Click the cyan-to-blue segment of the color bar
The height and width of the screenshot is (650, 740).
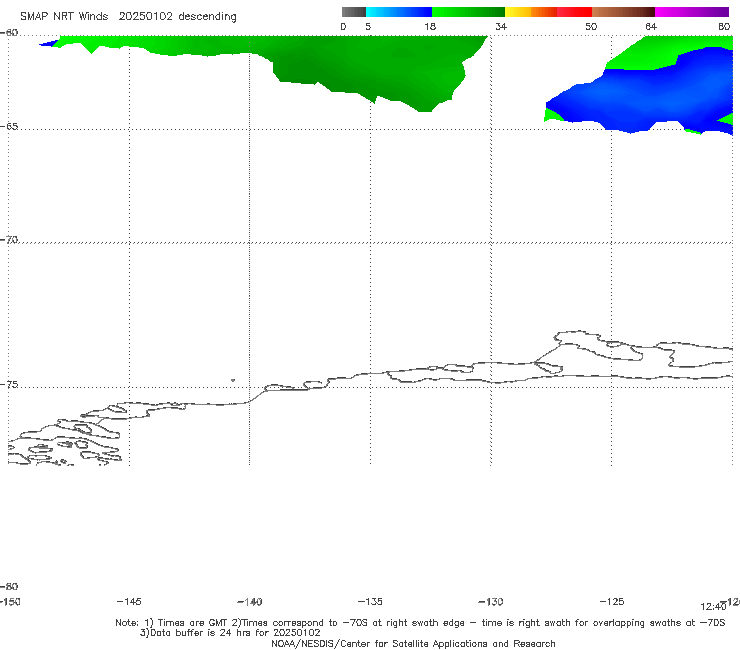[399, 12]
